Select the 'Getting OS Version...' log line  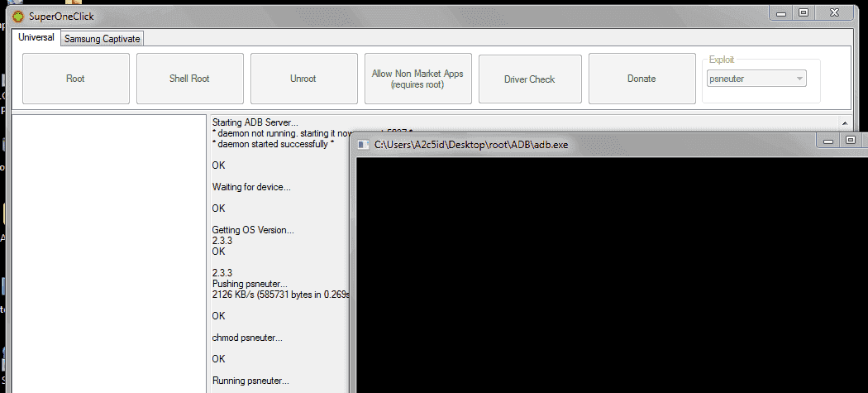(253, 230)
